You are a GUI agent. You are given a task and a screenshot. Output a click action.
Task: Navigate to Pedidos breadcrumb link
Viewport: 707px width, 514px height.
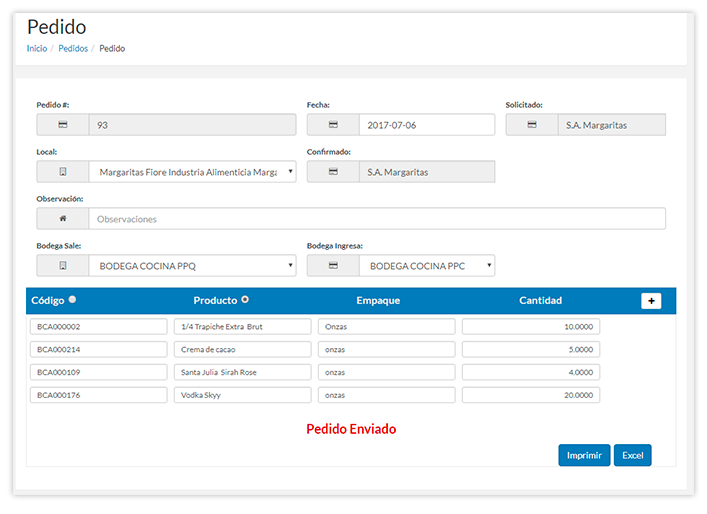pyautogui.click(x=73, y=48)
